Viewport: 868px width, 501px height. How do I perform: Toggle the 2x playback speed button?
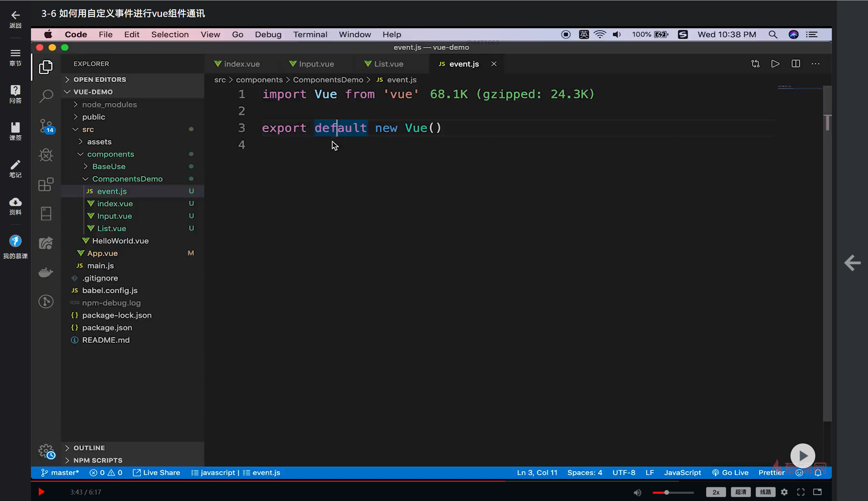click(716, 492)
